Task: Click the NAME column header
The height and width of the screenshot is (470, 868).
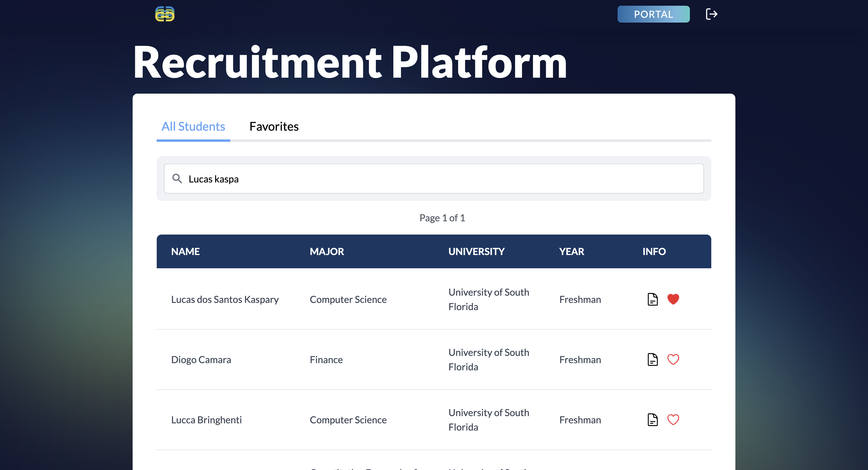Action: (x=185, y=251)
